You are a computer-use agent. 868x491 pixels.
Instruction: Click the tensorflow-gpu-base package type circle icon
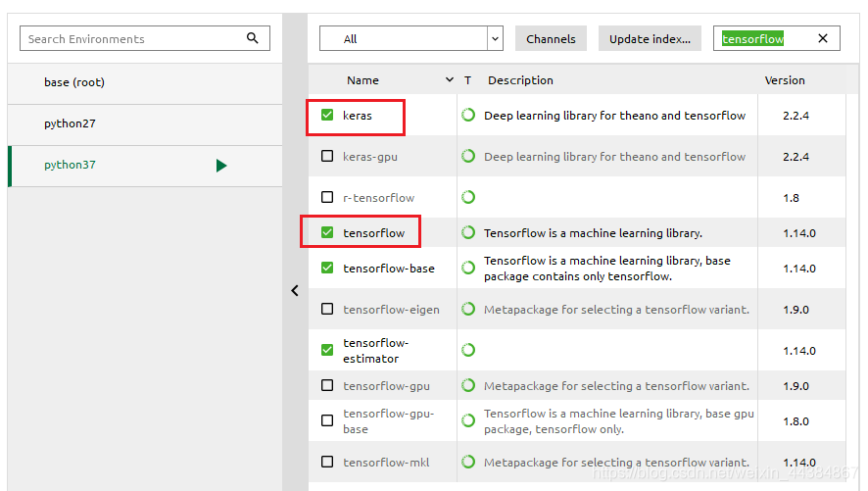click(468, 420)
